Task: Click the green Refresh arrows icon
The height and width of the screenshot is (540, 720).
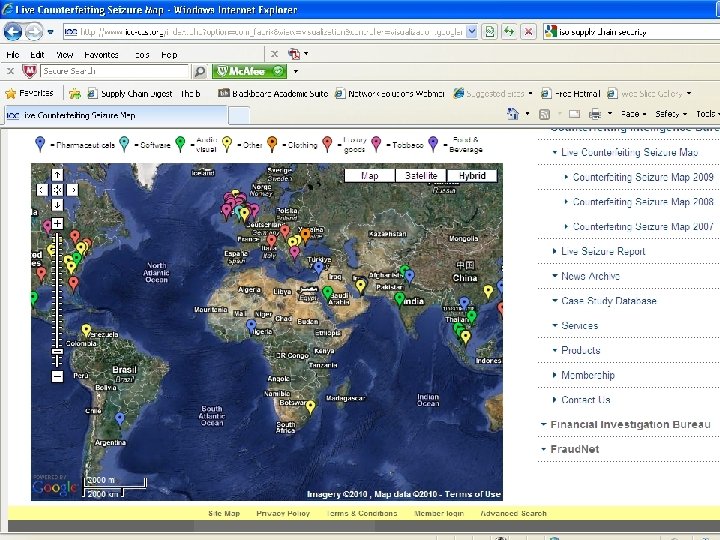Action: tap(509, 32)
